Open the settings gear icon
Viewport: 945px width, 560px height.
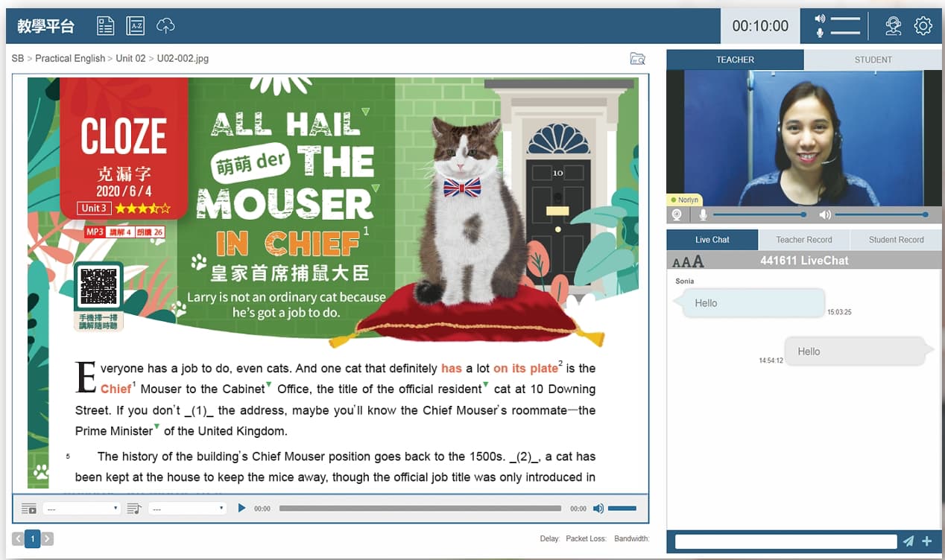coord(923,26)
